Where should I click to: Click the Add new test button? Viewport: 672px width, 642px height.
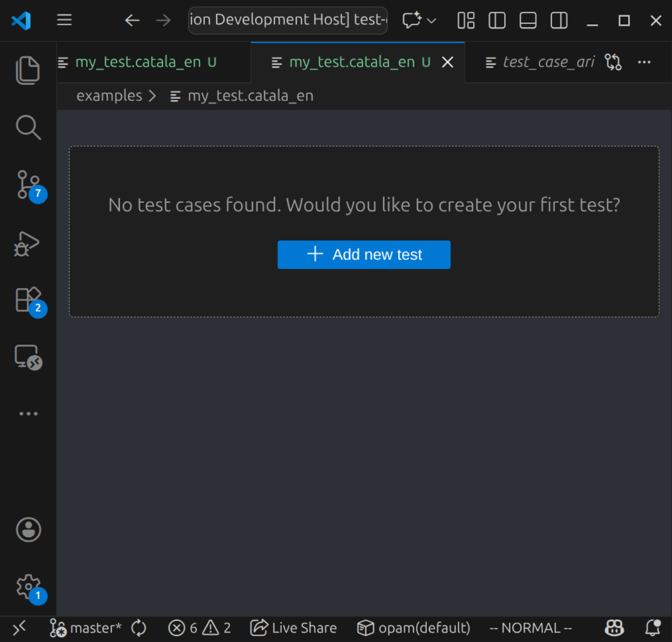click(364, 254)
